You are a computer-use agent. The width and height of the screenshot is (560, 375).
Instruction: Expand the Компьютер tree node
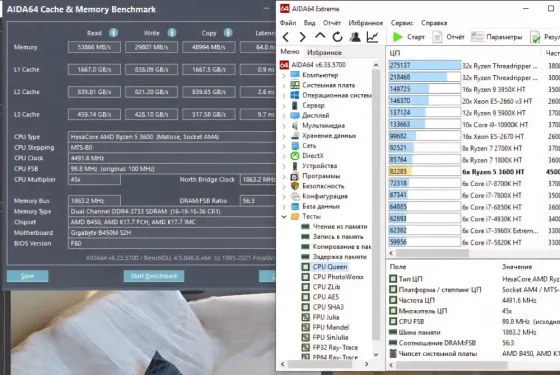pos(284,75)
